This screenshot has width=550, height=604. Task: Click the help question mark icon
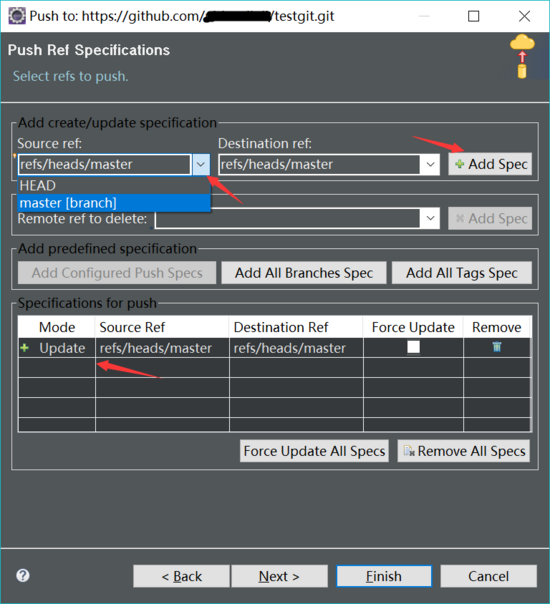(23, 575)
